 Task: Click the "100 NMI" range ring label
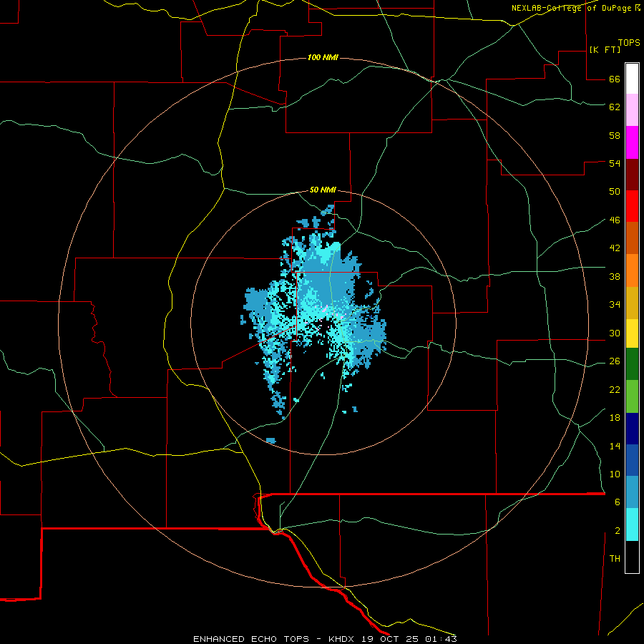(x=323, y=57)
